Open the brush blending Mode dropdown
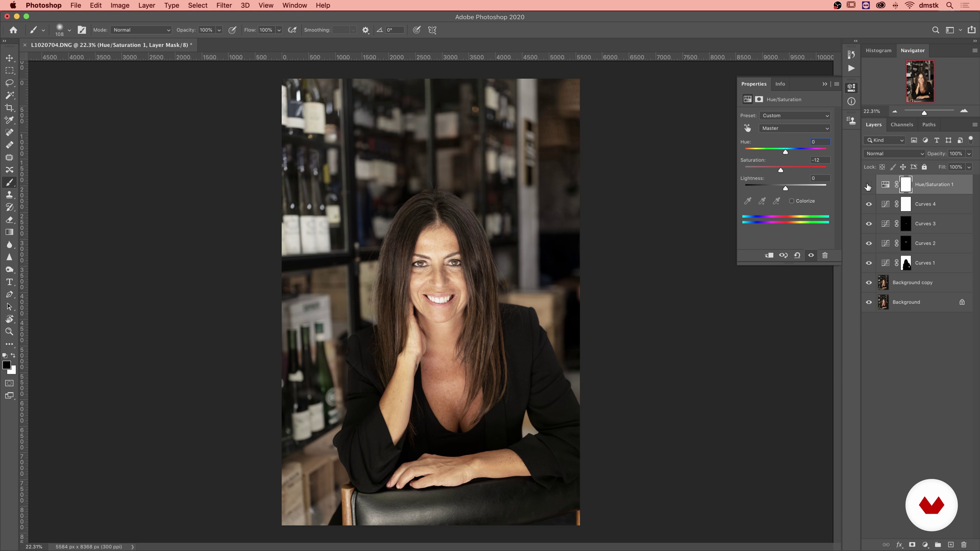 click(141, 30)
